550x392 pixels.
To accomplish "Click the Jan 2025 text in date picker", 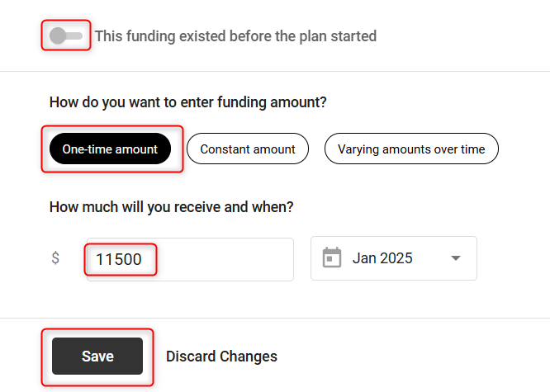I will [x=382, y=258].
